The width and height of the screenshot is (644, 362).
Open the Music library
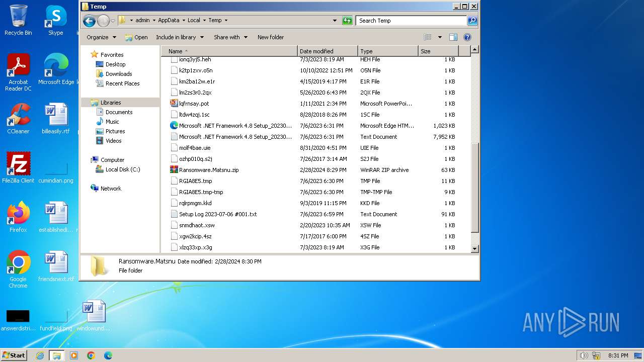tap(112, 122)
